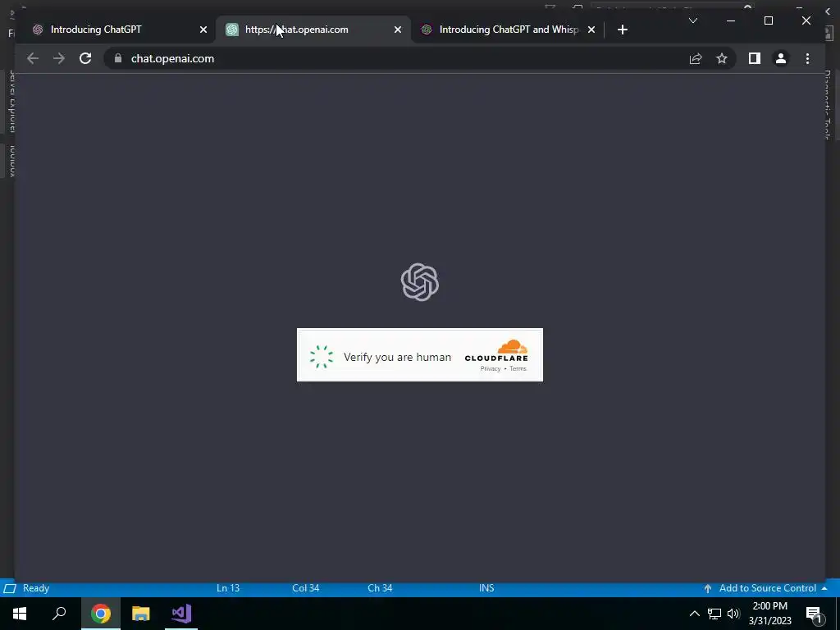The height and width of the screenshot is (630, 840).
Task: Maximize the Chrome window
Action: [768, 21]
